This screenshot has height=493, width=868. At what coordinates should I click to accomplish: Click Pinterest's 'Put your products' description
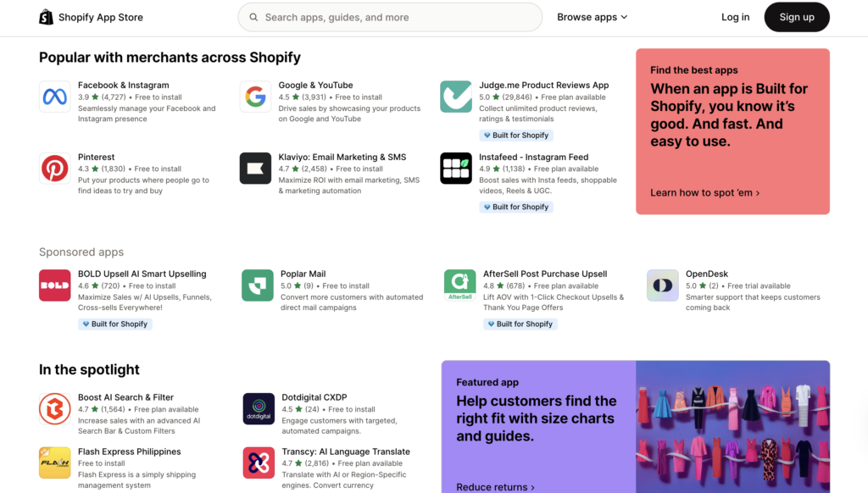pyautogui.click(x=143, y=186)
